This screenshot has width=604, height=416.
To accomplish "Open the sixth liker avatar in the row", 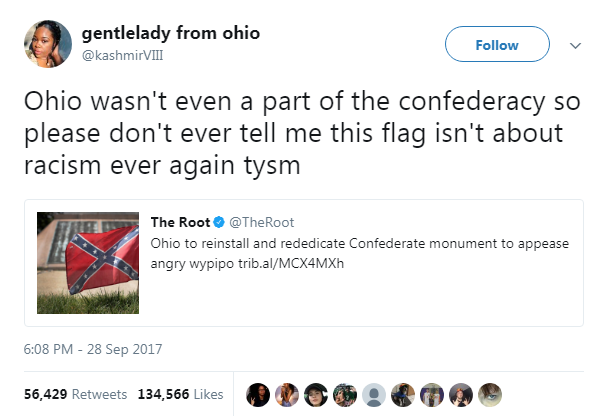I will (x=402, y=394).
